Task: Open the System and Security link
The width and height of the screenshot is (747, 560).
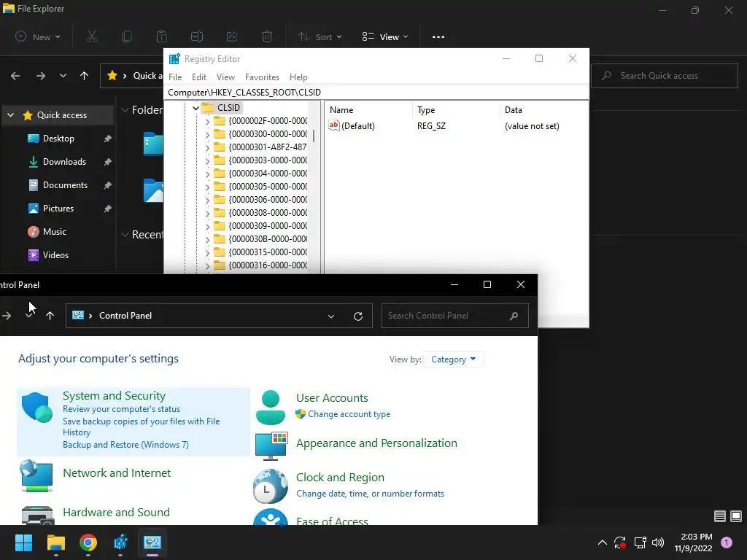Action: (115, 396)
